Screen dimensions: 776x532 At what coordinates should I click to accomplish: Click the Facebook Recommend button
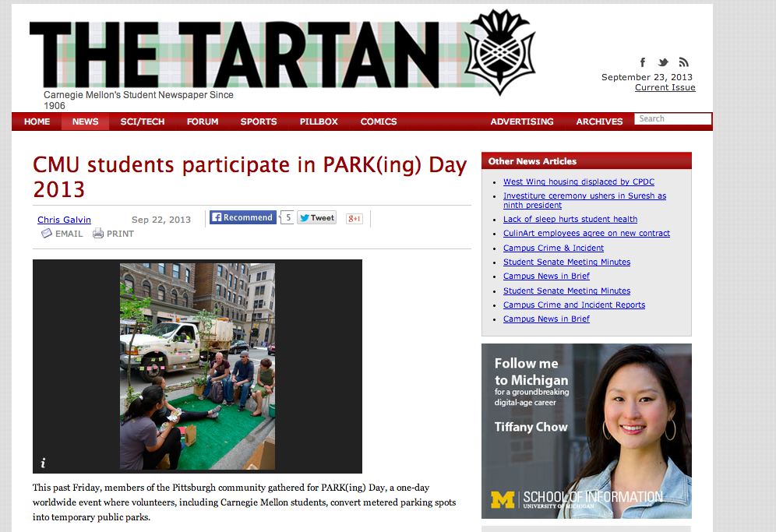click(x=242, y=217)
